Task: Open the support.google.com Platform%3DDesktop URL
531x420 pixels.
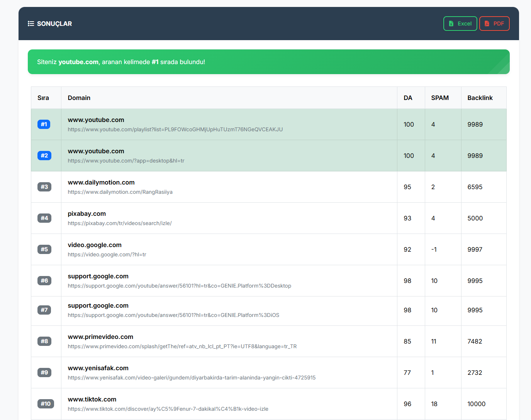Action: tap(180, 286)
